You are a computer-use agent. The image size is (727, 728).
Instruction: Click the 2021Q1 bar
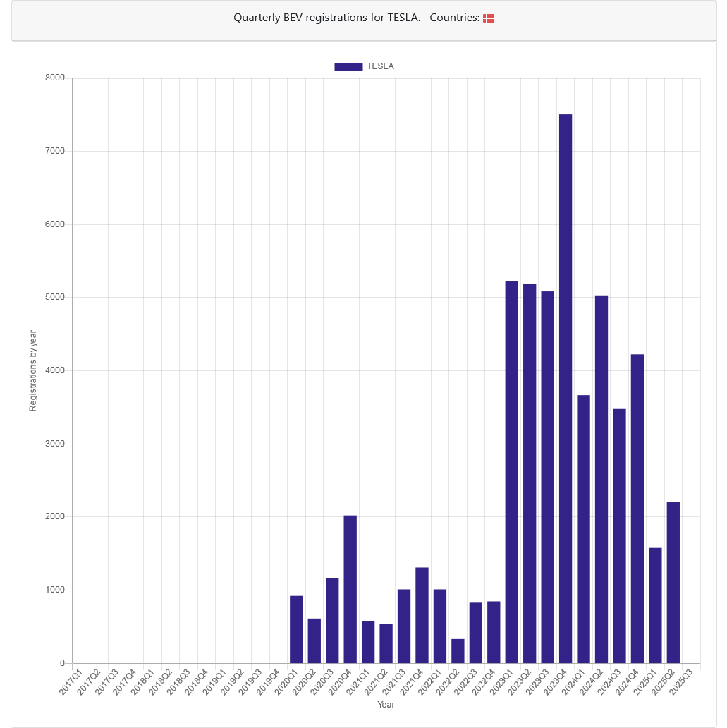[x=368, y=642]
